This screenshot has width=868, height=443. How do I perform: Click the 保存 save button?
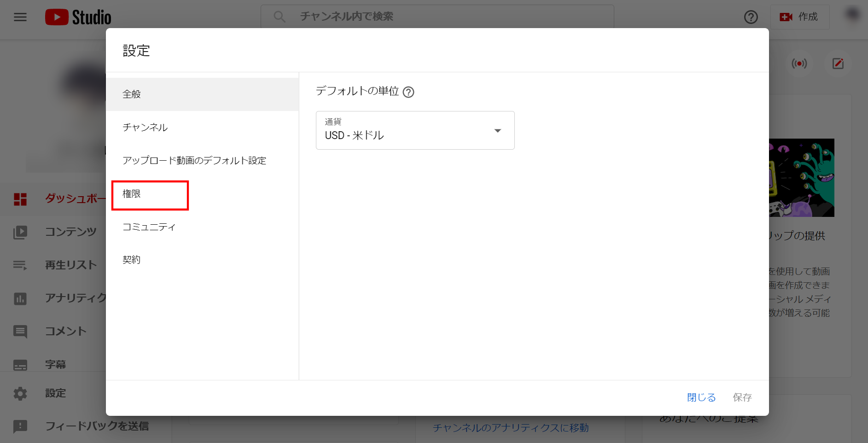tap(742, 397)
